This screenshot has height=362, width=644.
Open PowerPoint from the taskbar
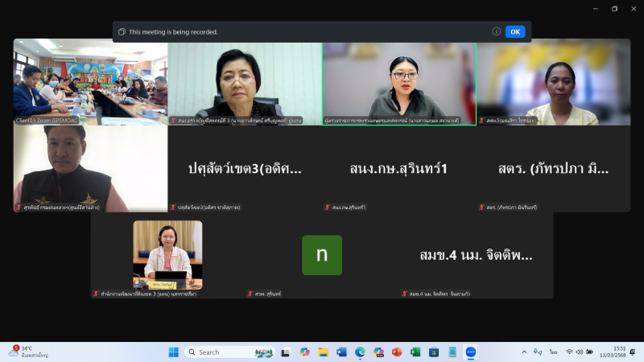pyautogui.click(x=397, y=352)
